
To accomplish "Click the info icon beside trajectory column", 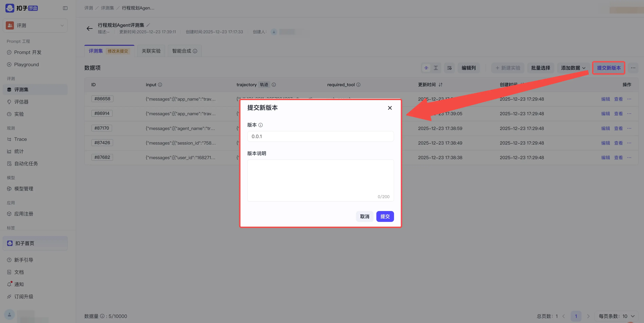I will 274,85.
